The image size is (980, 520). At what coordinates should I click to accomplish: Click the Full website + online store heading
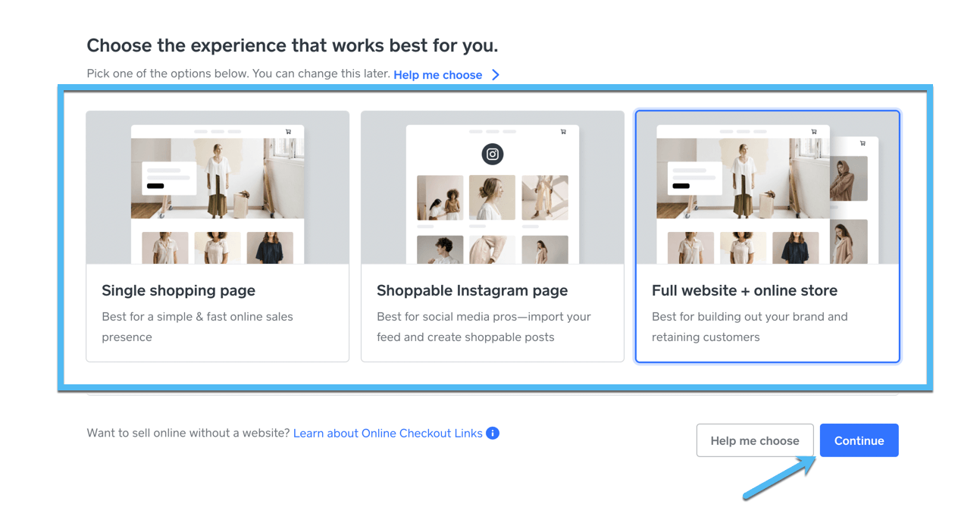[x=744, y=290]
